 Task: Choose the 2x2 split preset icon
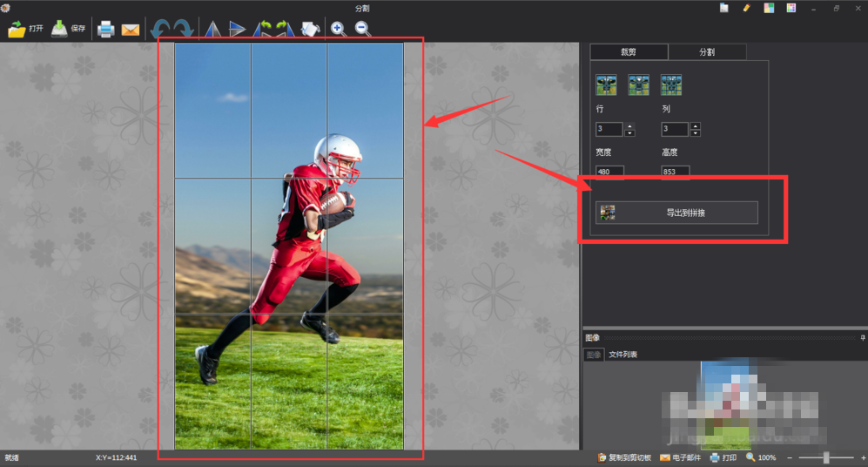(x=606, y=85)
